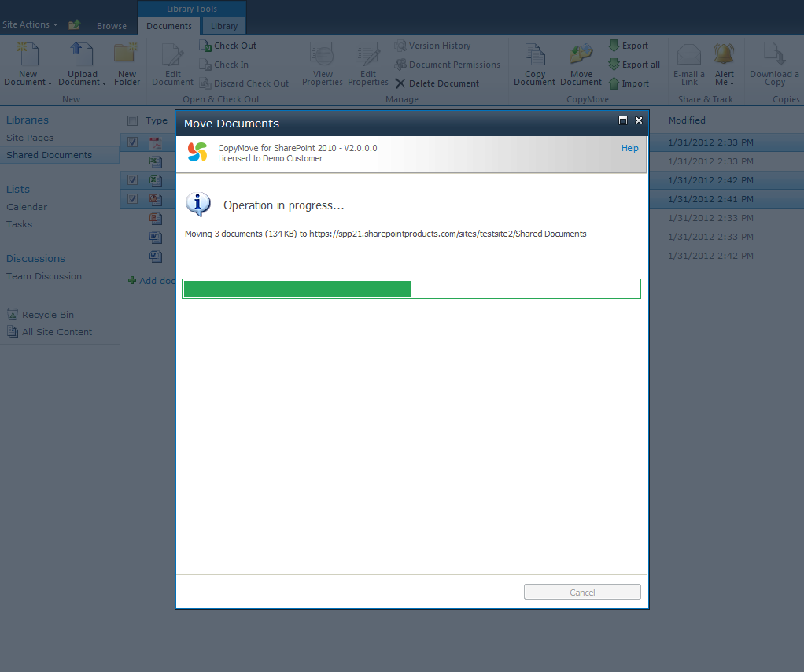Screen dimensions: 804x672
Task: Click the Word document icon dated 2:42 PM
Action: [x=155, y=256]
